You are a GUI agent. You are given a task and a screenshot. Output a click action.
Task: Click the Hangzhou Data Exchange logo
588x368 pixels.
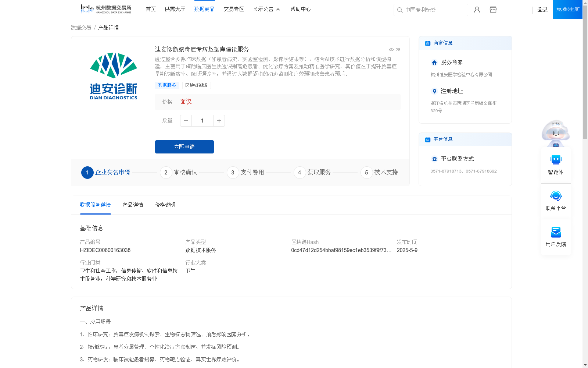(x=106, y=9)
